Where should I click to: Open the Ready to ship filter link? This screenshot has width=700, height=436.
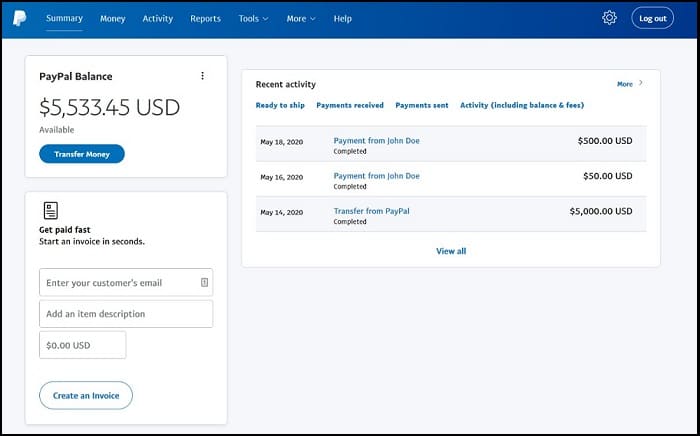(x=280, y=105)
